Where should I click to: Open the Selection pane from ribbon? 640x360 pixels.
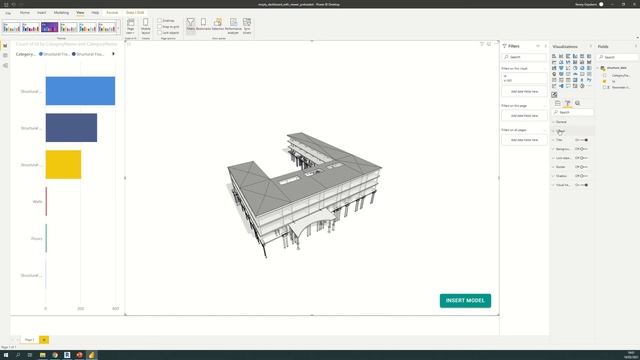218,24
